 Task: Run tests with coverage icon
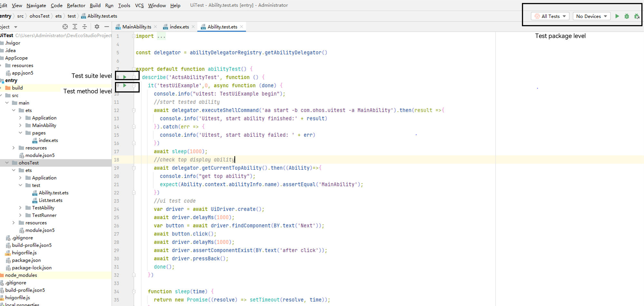point(637,16)
